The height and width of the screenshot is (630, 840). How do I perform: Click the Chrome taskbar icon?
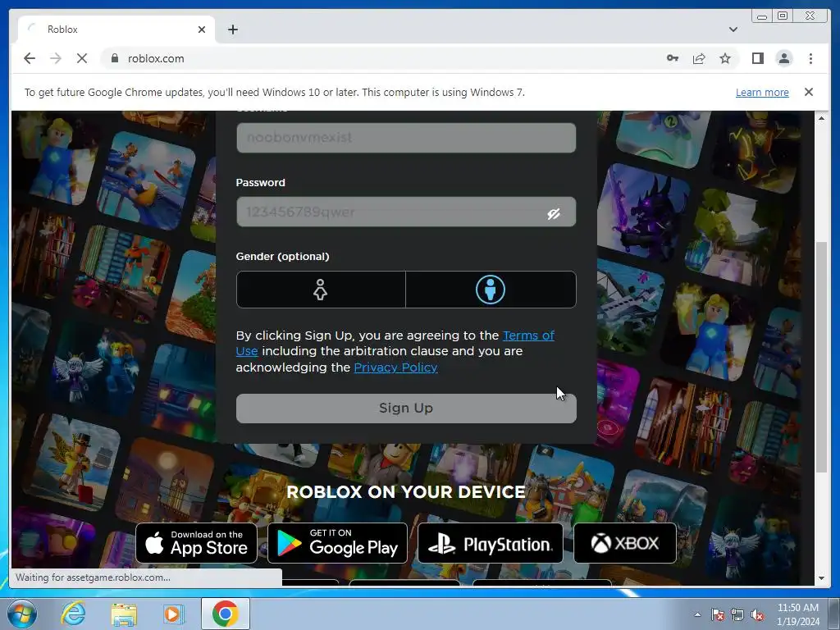225,614
